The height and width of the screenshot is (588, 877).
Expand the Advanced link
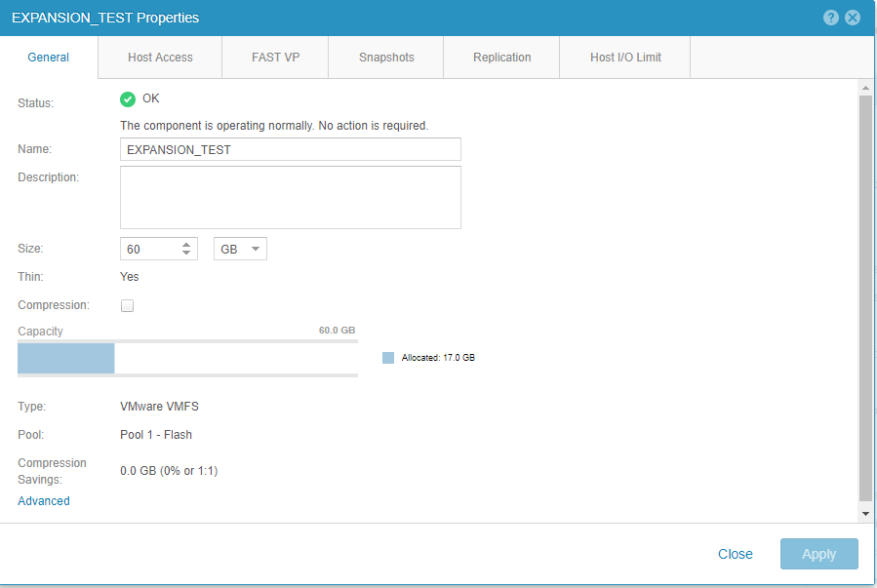point(44,501)
